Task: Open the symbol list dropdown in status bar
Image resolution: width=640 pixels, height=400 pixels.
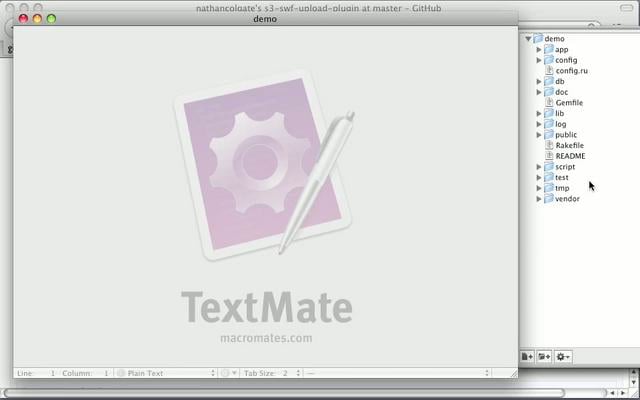Action: (x=398, y=373)
